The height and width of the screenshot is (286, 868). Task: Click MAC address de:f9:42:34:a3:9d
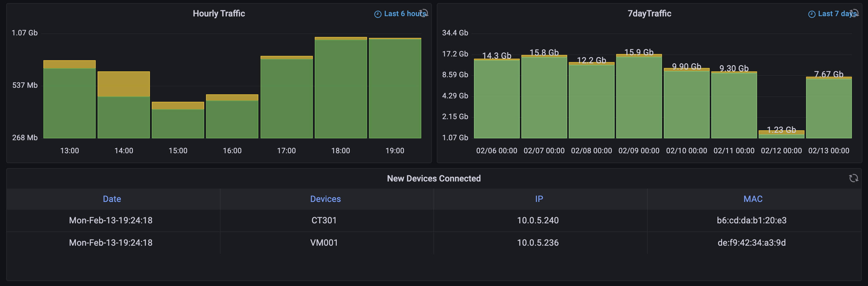point(752,243)
